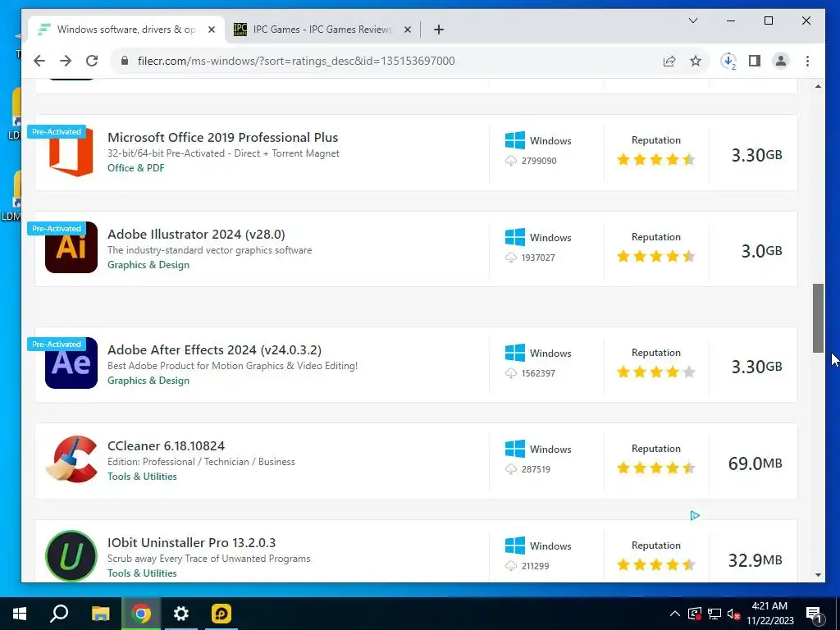This screenshot has height=630, width=840.
Task: View site information via the padlock icon
Action: (x=125, y=61)
